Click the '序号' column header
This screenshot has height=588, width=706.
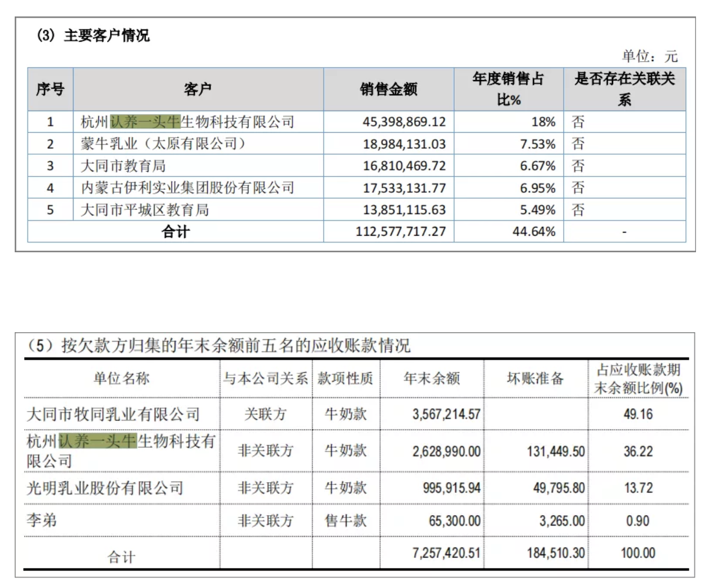(x=50, y=89)
